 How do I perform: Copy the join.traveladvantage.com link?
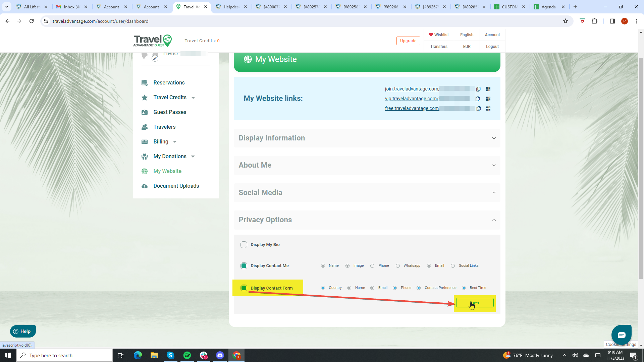pyautogui.click(x=478, y=89)
